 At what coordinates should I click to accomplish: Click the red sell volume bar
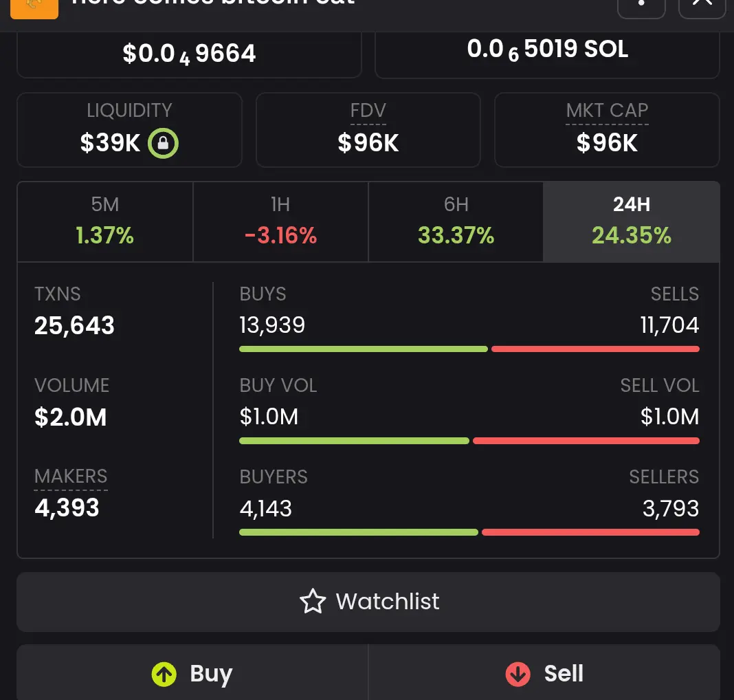tap(586, 441)
